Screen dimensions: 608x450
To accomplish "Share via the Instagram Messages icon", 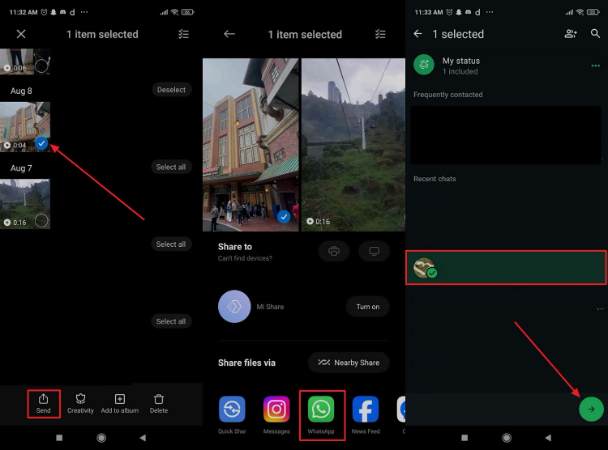I will click(276, 409).
